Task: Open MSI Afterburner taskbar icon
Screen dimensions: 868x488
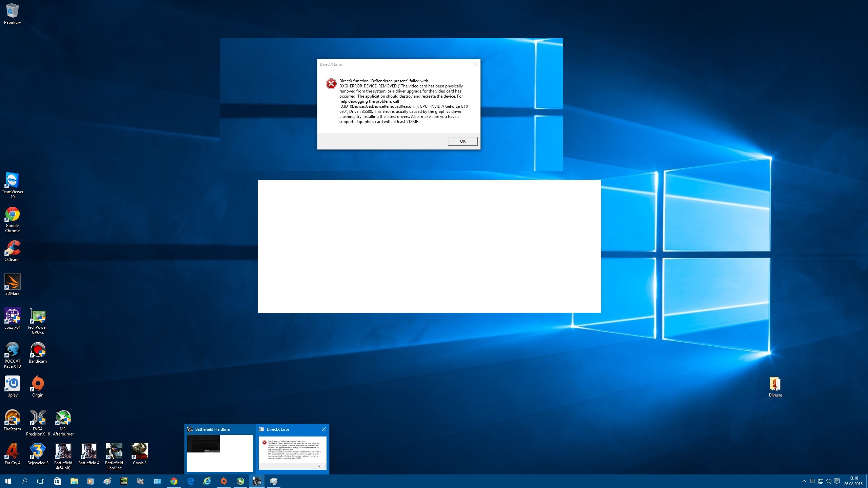Action: [x=240, y=481]
